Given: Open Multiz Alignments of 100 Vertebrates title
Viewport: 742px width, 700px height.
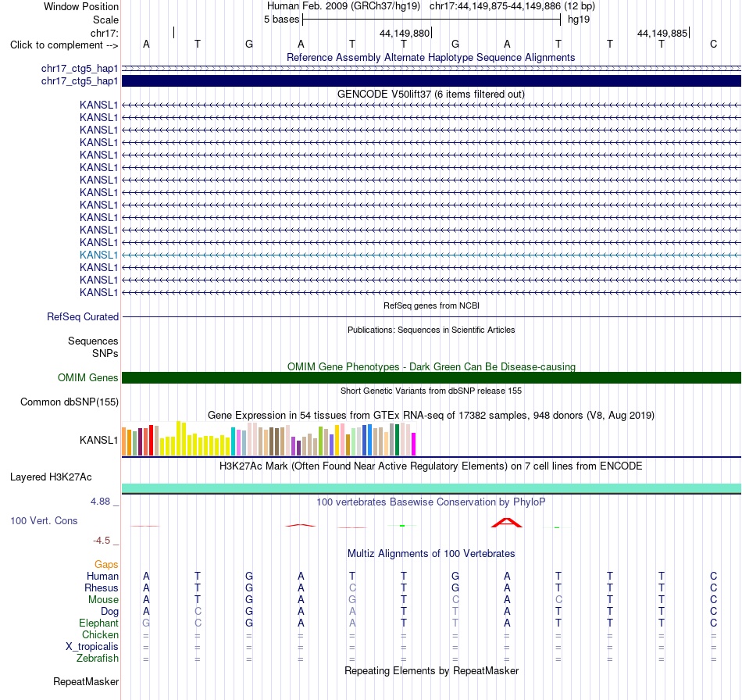Looking at the screenshot, I should click(431, 554).
